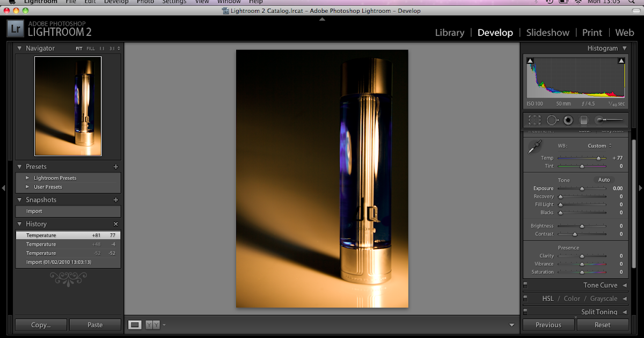Select the Red Eye Correction tool
The height and width of the screenshot is (338, 644).
tap(568, 120)
